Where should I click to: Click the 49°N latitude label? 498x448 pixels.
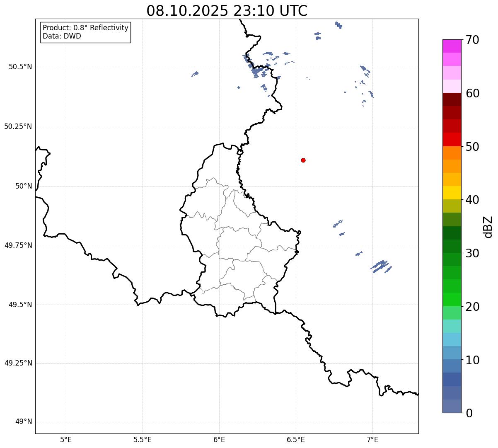pyautogui.click(x=24, y=422)
